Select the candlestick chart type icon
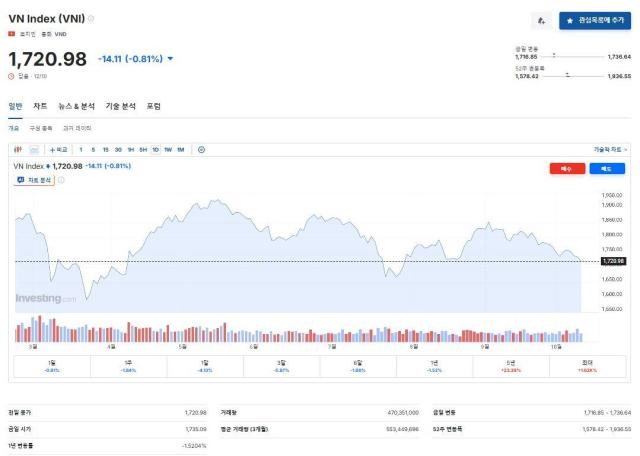Screen dimensions: 640x456 18,150
